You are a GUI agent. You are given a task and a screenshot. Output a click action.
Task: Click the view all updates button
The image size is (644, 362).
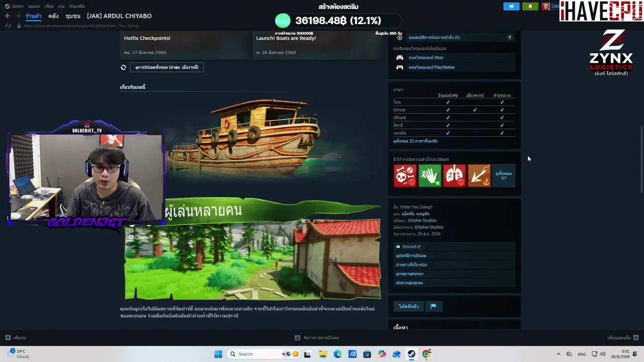click(x=167, y=67)
